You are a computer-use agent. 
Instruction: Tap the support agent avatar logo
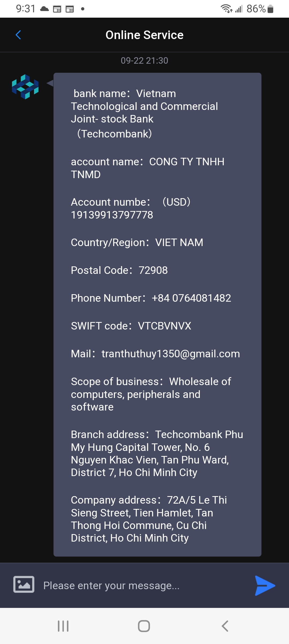(25, 87)
